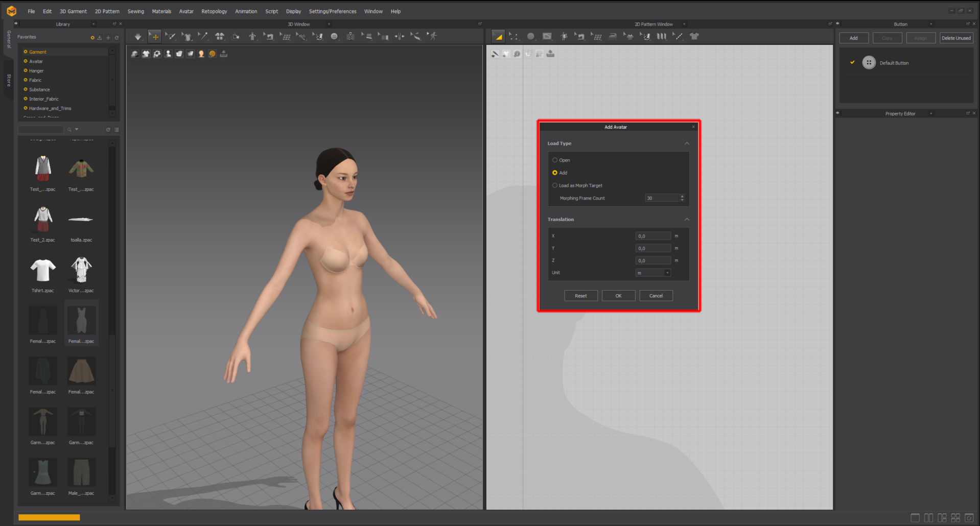
Task: Close the Add Avatar dialog
Action: [x=693, y=127]
